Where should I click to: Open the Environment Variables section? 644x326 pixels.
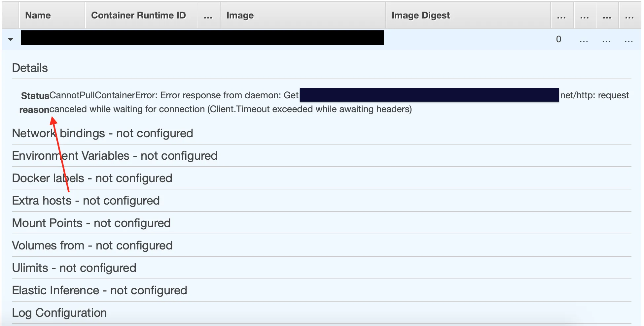point(115,156)
